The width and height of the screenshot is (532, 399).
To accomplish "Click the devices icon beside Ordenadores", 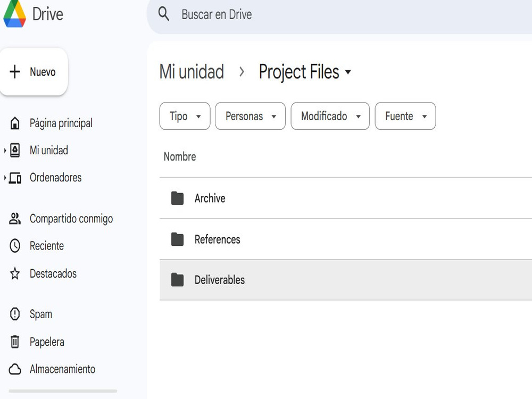I will (15, 178).
